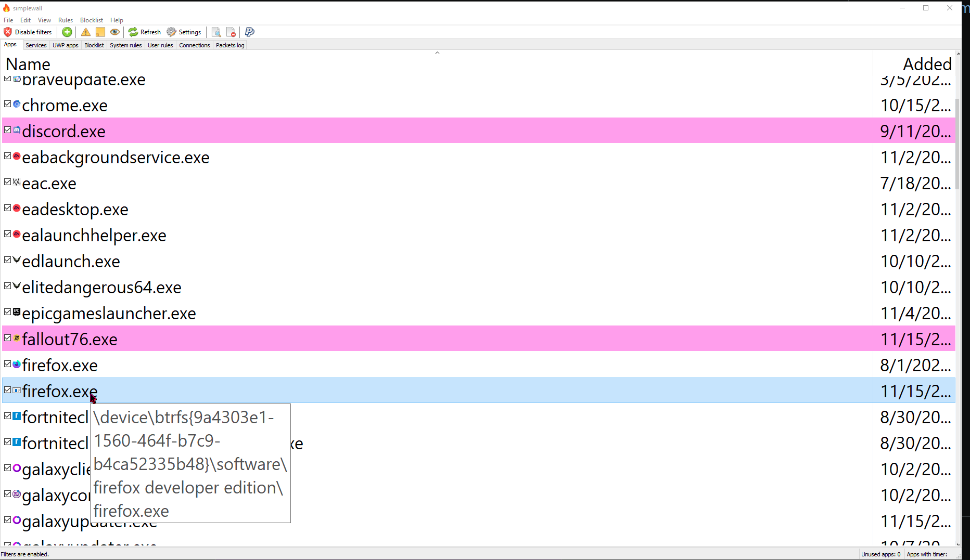Click the sort chevron above the list
The image size is (970, 560).
(x=437, y=53)
